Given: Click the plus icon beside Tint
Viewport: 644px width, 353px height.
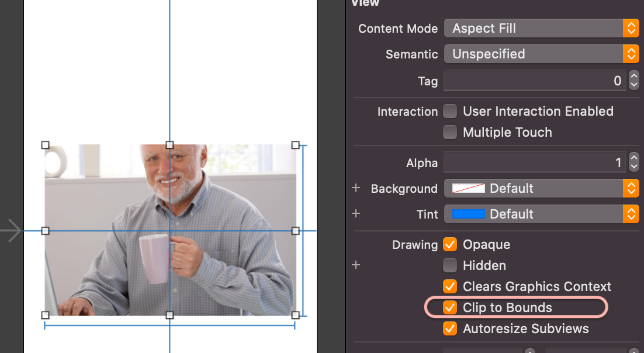Looking at the screenshot, I should (356, 214).
